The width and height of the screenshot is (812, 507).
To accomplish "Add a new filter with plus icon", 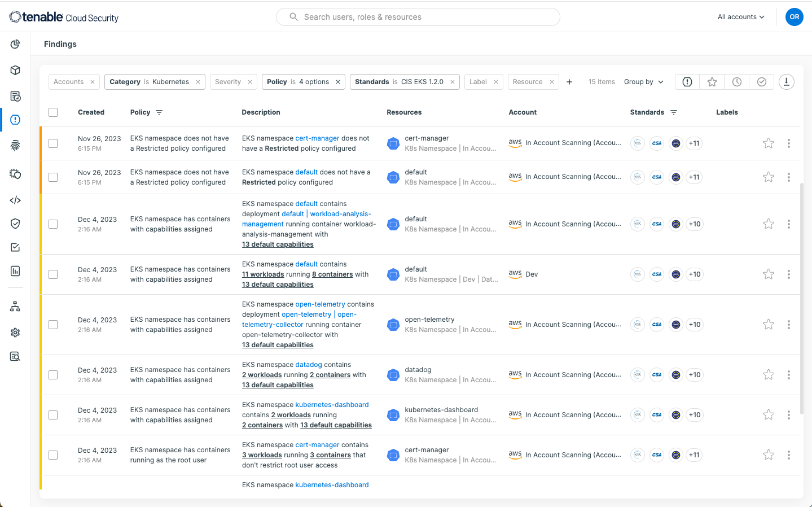I will click(x=569, y=82).
